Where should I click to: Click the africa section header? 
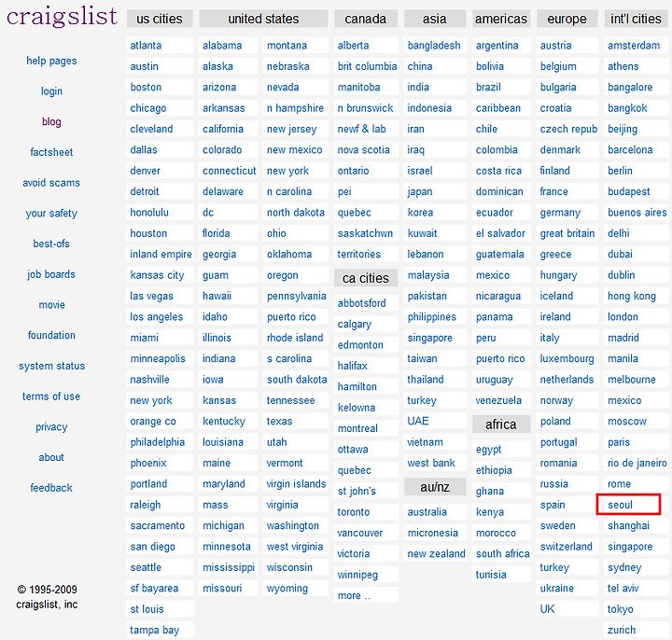501,424
